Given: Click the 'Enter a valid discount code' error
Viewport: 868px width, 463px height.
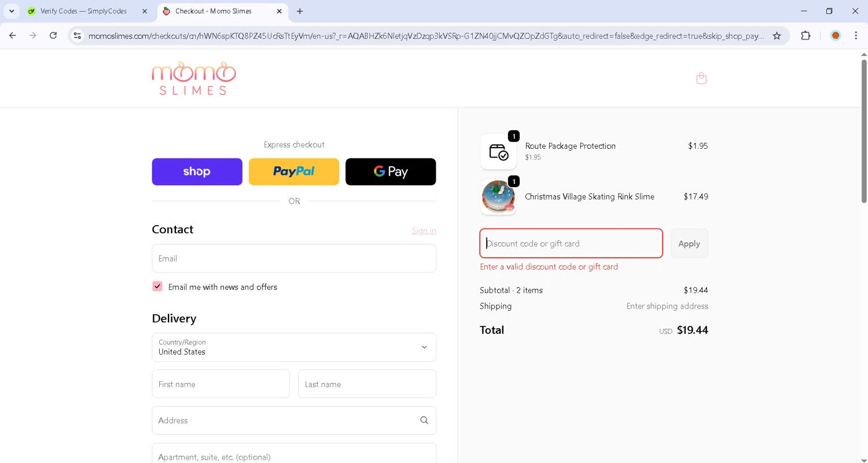Looking at the screenshot, I should click(x=549, y=267).
